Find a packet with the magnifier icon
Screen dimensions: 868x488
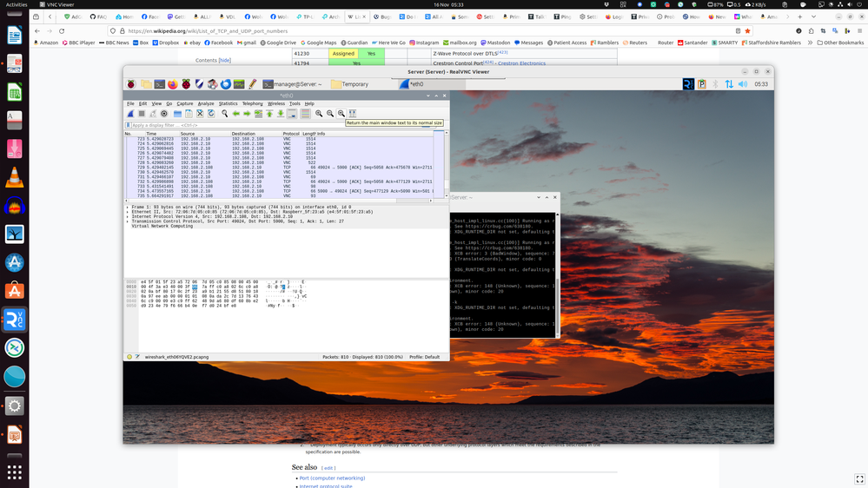[x=225, y=114]
